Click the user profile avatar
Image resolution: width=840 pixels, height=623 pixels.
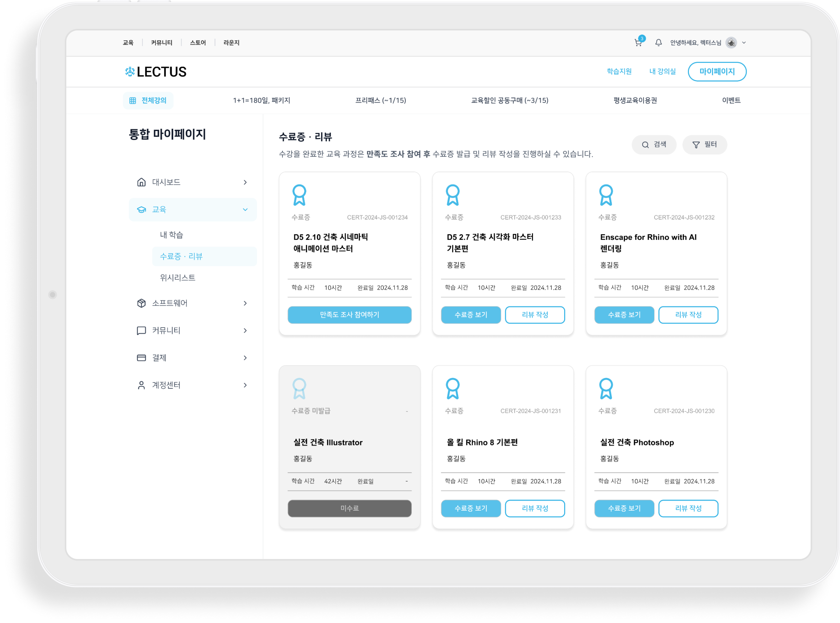pos(731,42)
